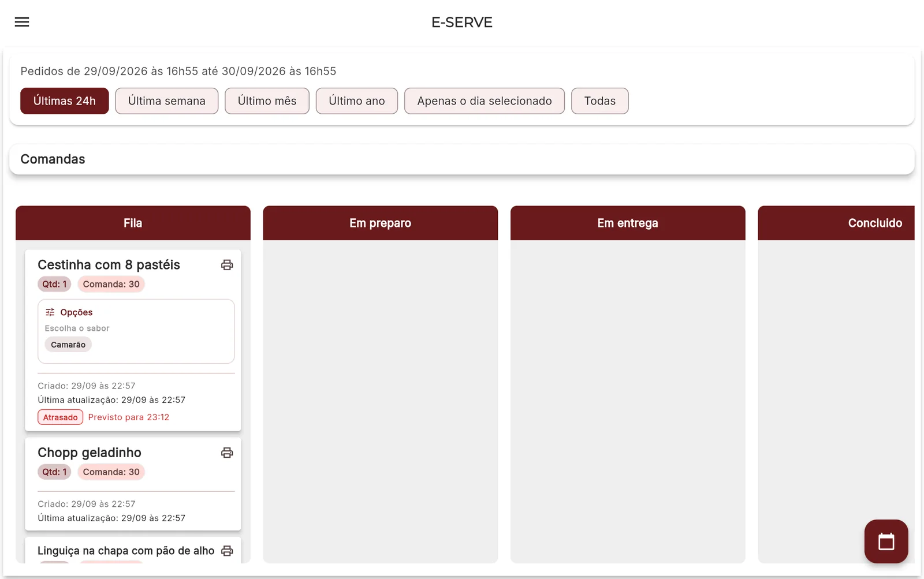Filter orders by Última semana
The width and height of the screenshot is (924, 579).
pyautogui.click(x=167, y=101)
